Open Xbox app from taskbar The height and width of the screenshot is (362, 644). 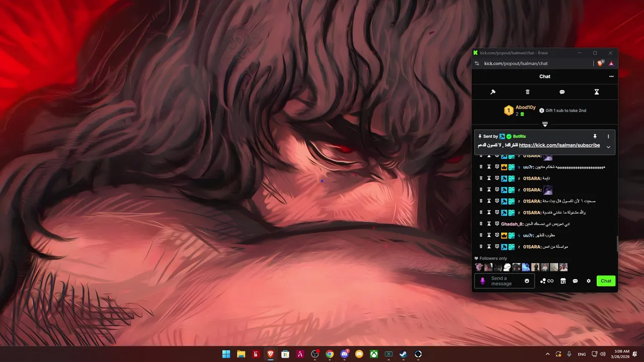[374, 354]
